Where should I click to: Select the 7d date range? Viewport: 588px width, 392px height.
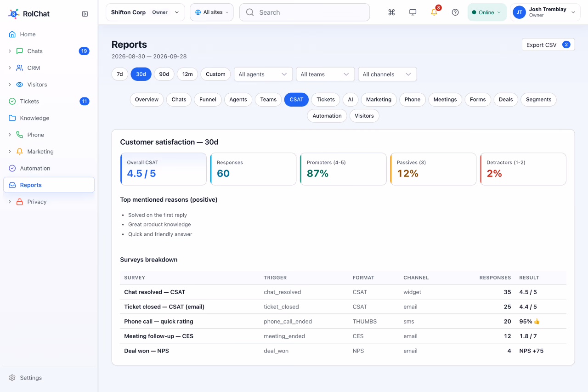120,74
